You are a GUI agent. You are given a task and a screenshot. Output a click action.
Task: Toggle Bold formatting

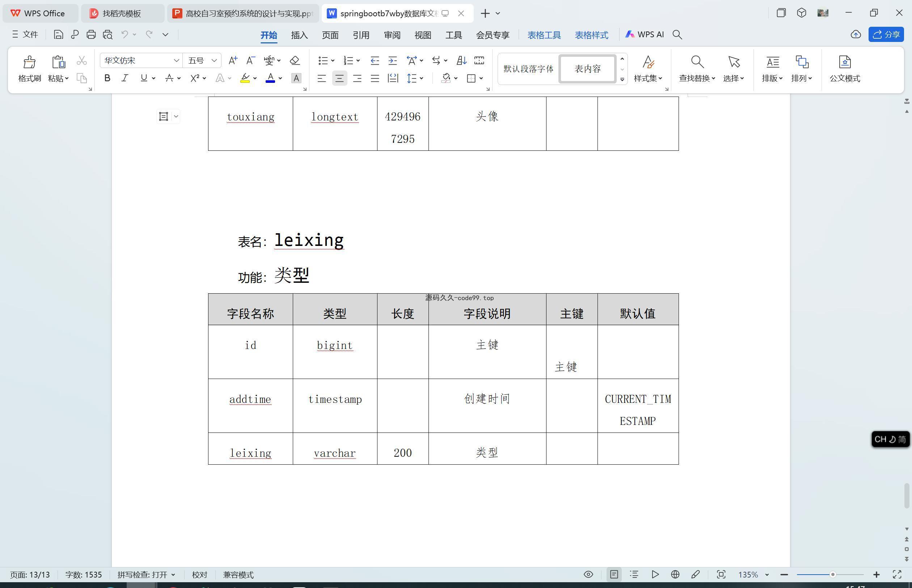[107, 78]
